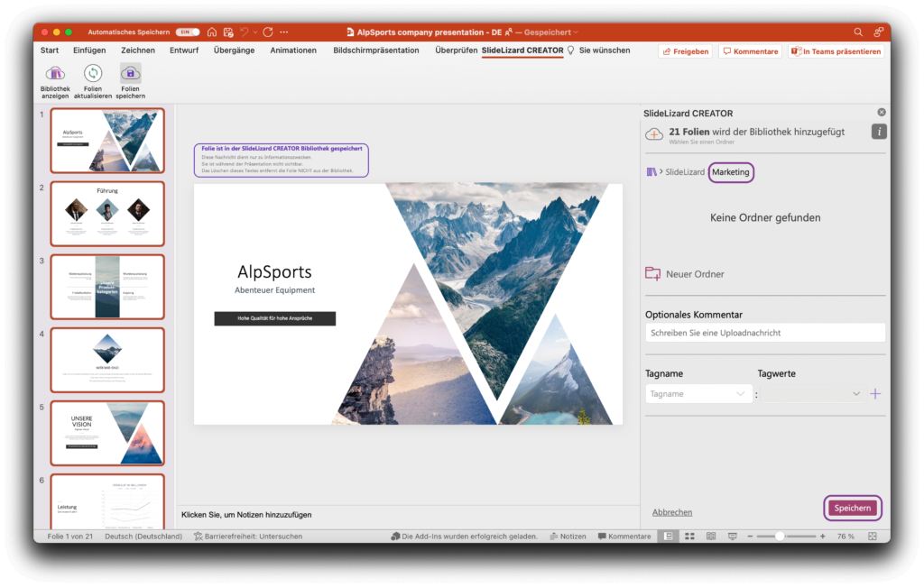Toggle Kommentare in the status bar

[624, 537]
